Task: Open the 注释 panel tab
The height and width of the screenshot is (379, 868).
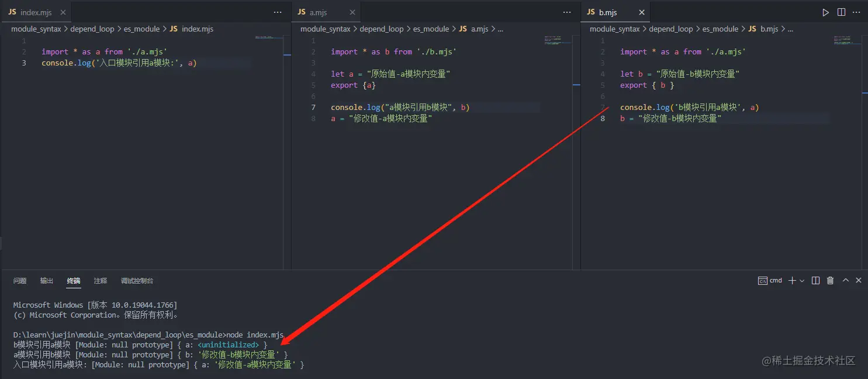Action: click(101, 281)
